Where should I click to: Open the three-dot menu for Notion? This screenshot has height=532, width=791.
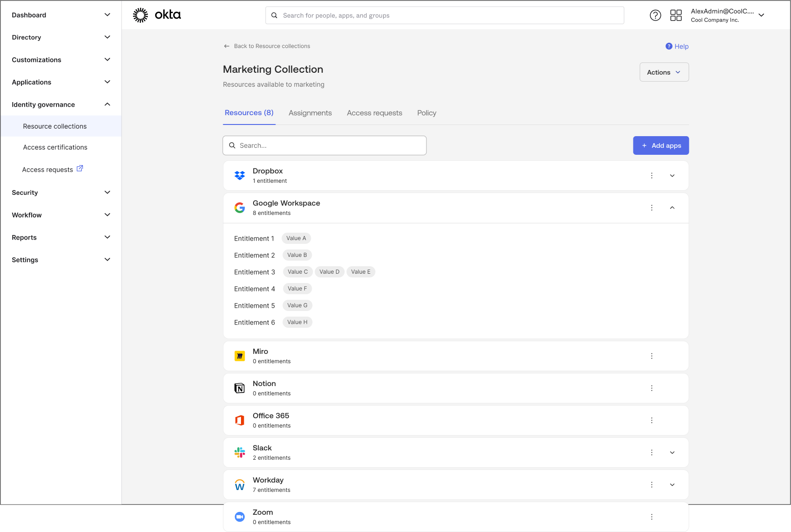pyautogui.click(x=652, y=388)
